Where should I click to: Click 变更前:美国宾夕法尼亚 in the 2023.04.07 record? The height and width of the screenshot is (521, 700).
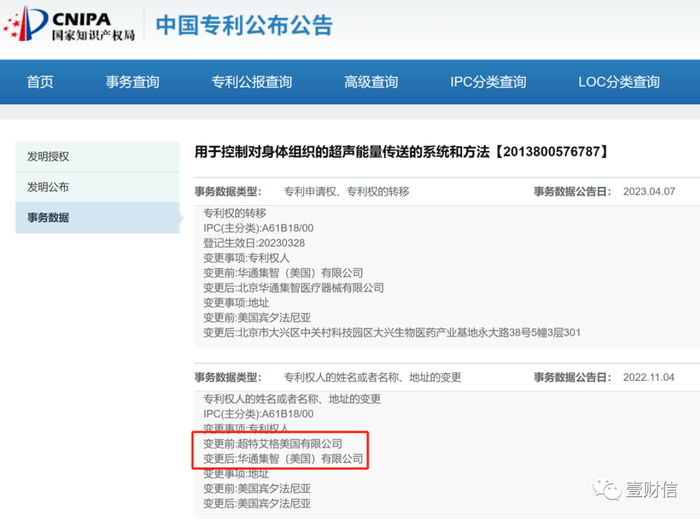(257, 318)
